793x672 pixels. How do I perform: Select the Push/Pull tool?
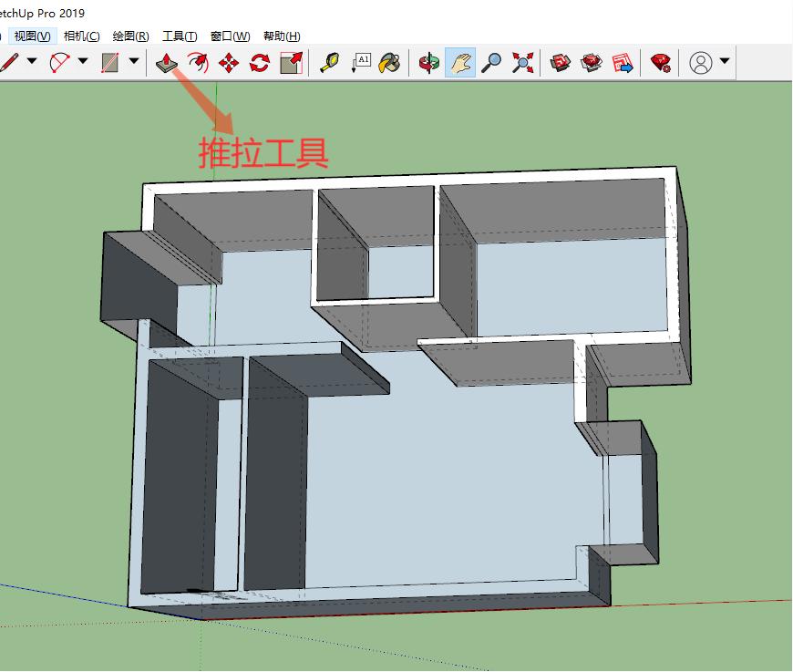point(166,63)
